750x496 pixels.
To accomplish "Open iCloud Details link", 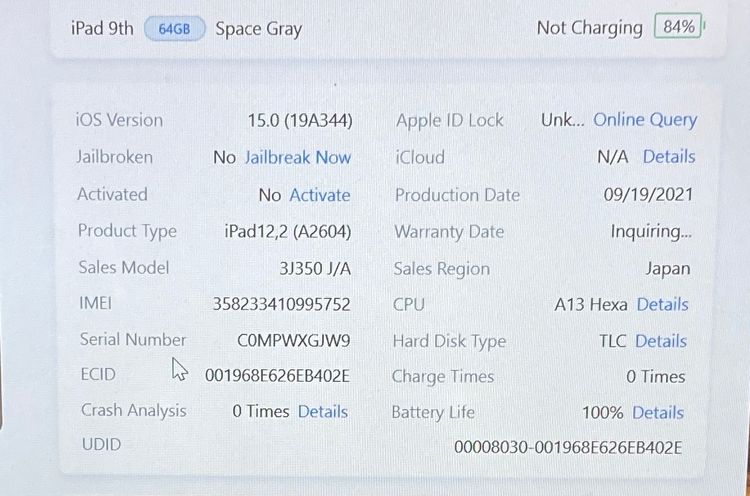I will pos(669,156).
